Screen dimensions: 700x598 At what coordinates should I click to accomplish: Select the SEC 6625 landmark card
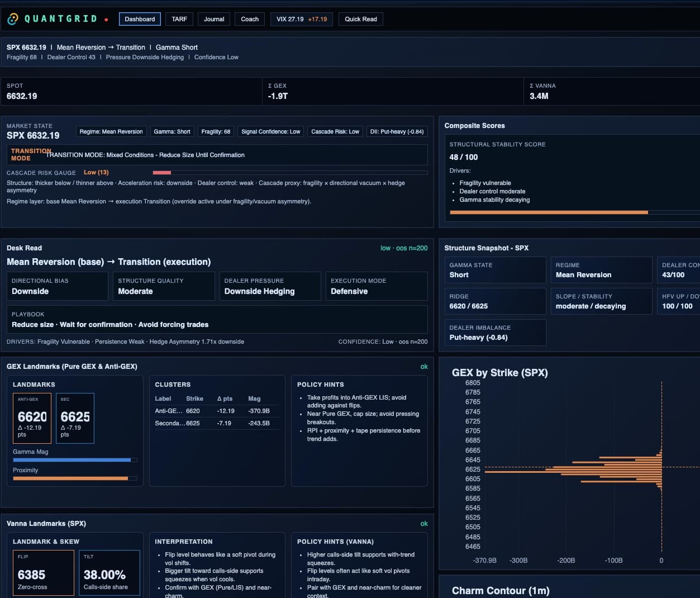75,417
